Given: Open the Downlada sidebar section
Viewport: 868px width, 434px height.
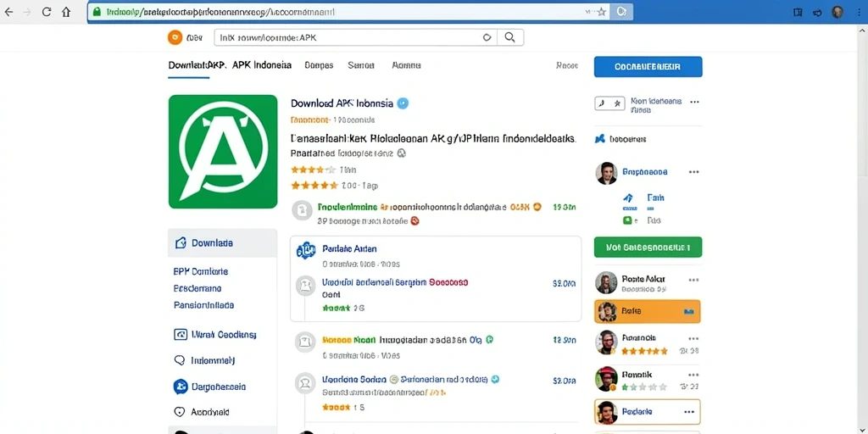Looking at the screenshot, I should pyautogui.click(x=222, y=243).
